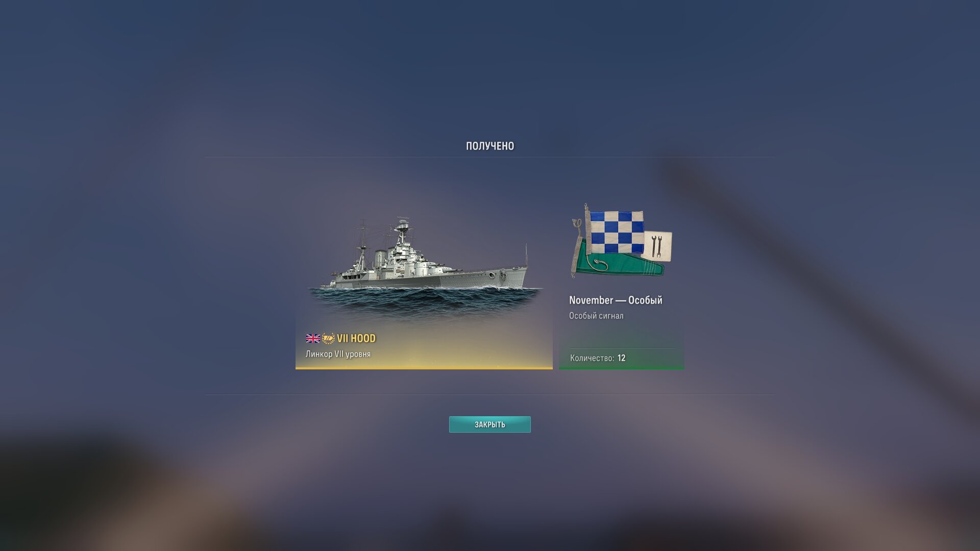Click the flagpole of the November signal flag
This screenshot has height=551, width=980.
pyautogui.click(x=587, y=230)
